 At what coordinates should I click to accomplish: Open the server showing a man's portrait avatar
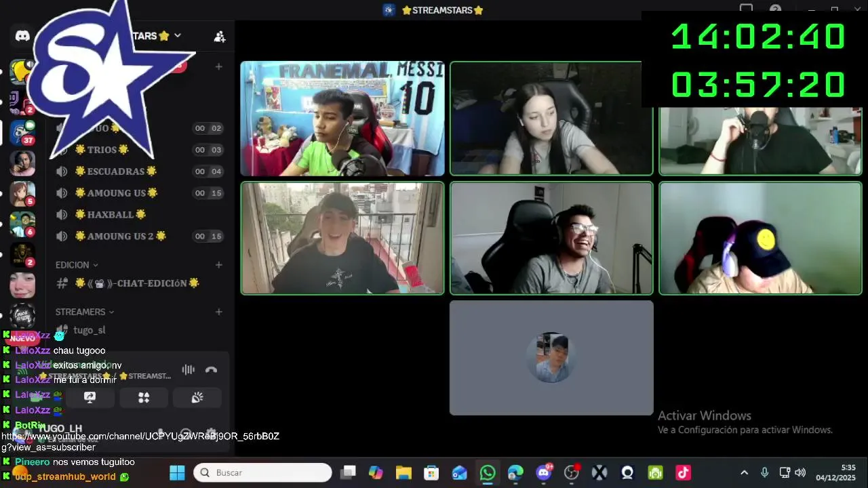pos(22,163)
